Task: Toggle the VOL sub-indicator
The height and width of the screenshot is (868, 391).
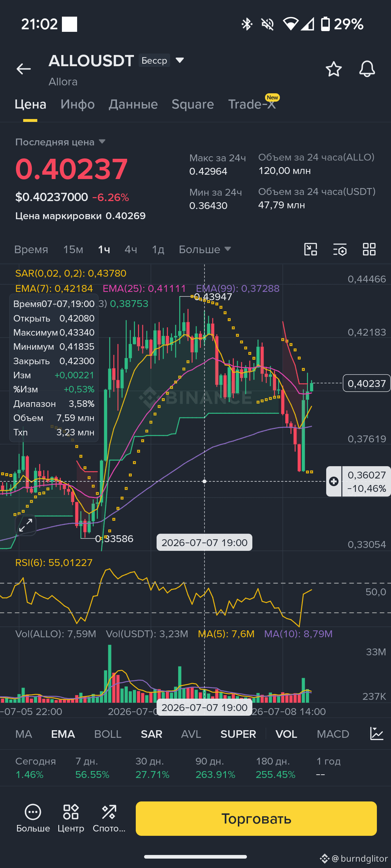Action: point(286,734)
